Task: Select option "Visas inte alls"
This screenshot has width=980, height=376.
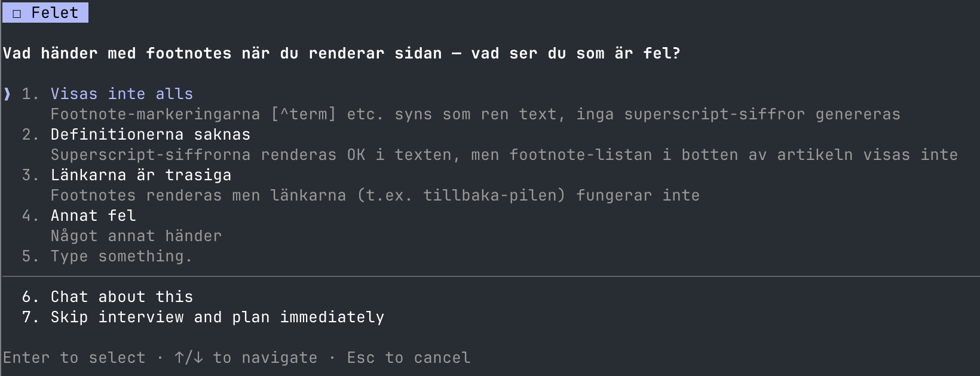Action: [121, 93]
